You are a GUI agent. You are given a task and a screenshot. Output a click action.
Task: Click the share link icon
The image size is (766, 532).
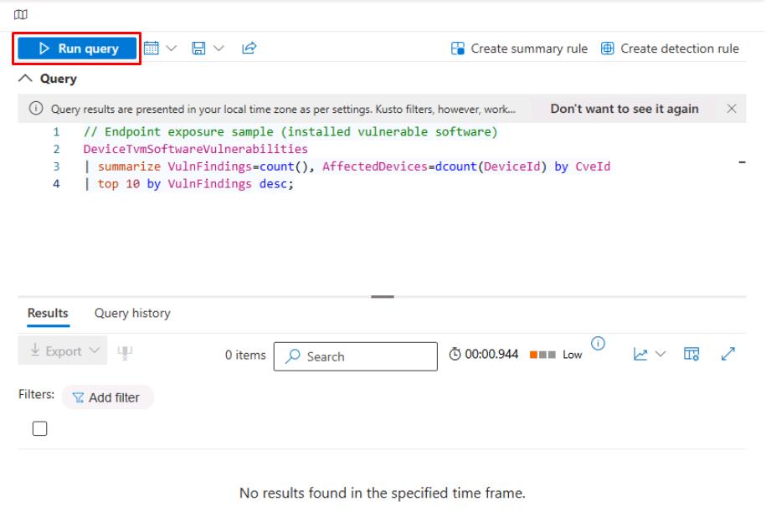pyautogui.click(x=249, y=49)
